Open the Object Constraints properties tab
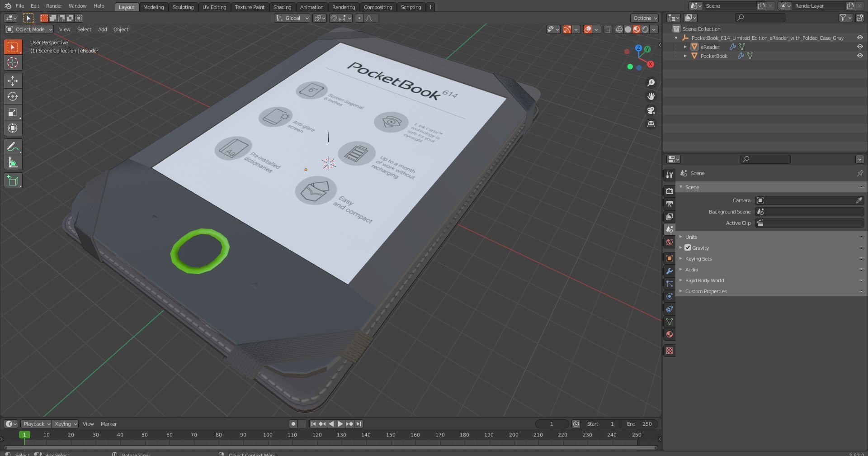Screen dimensions: 868x456 [670, 309]
